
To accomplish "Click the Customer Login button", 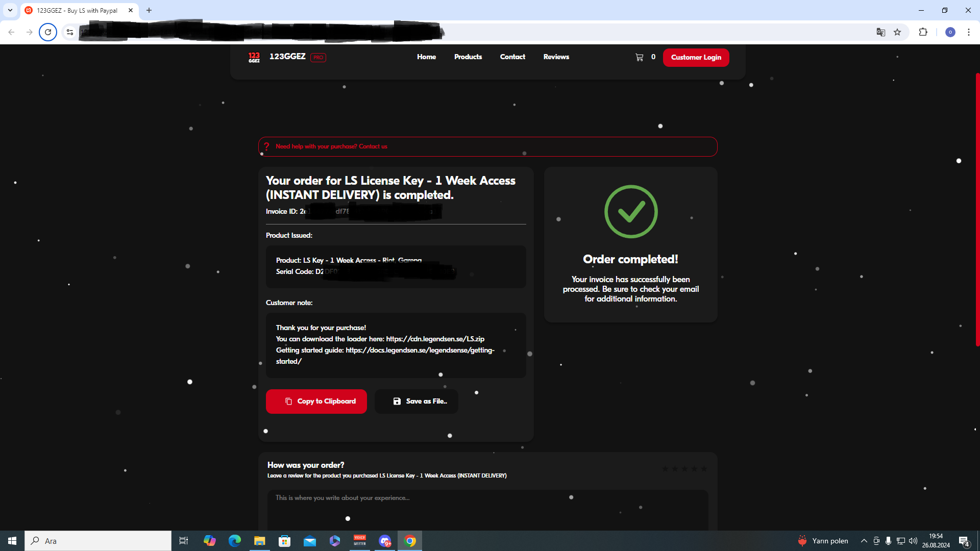I will click(x=696, y=58).
